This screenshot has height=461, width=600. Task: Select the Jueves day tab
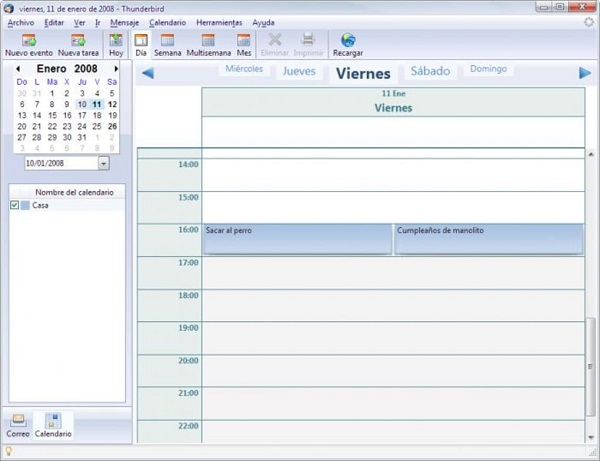(x=299, y=72)
